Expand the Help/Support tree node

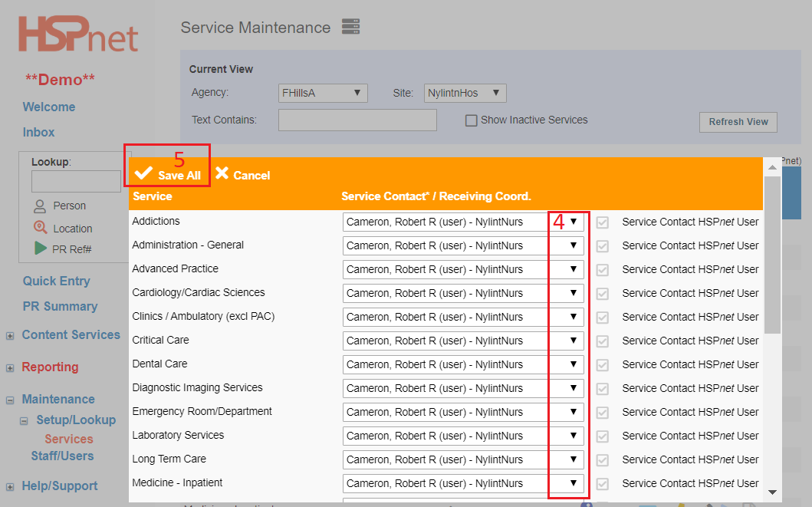click(x=10, y=487)
